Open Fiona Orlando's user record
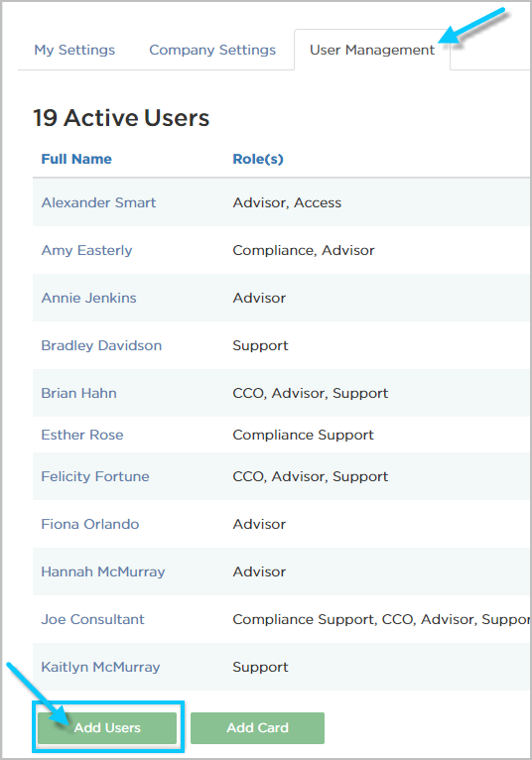Viewport: 532px width, 760px height. click(x=90, y=524)
